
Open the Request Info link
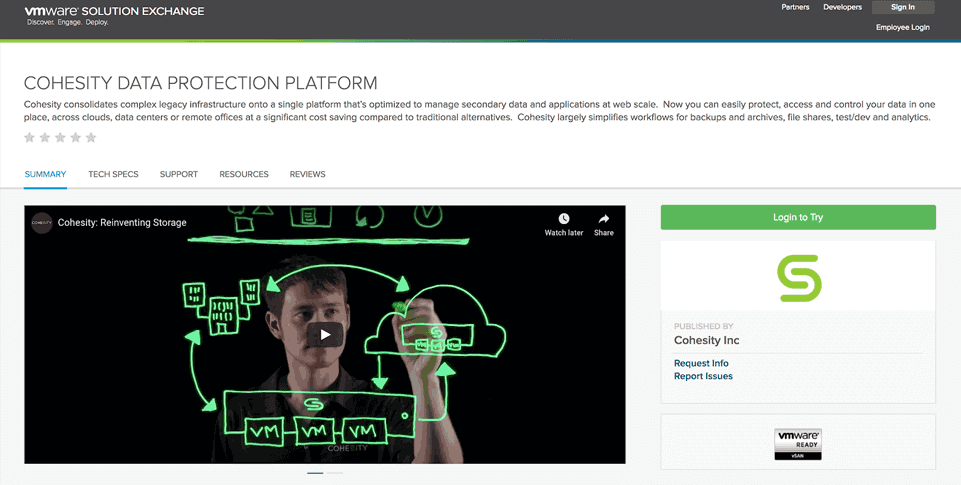coord(701,363)
